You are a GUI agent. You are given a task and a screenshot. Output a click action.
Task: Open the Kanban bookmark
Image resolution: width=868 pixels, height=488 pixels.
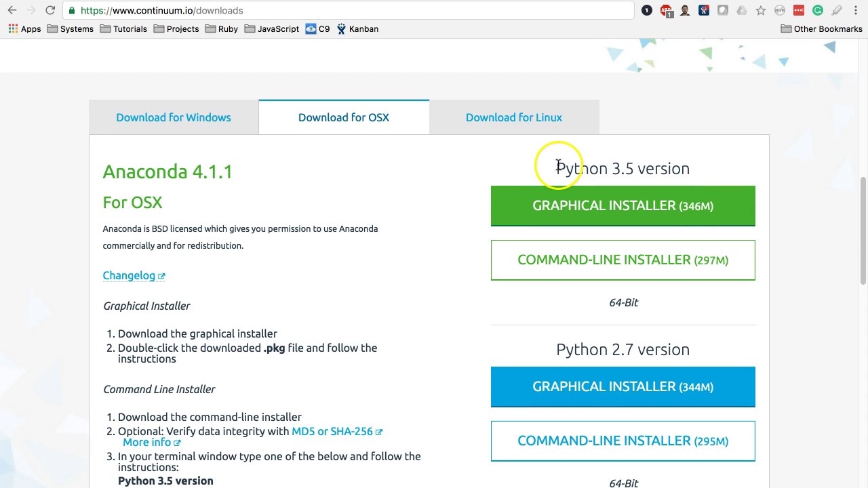pyautogui.click(x=357, y=29)
